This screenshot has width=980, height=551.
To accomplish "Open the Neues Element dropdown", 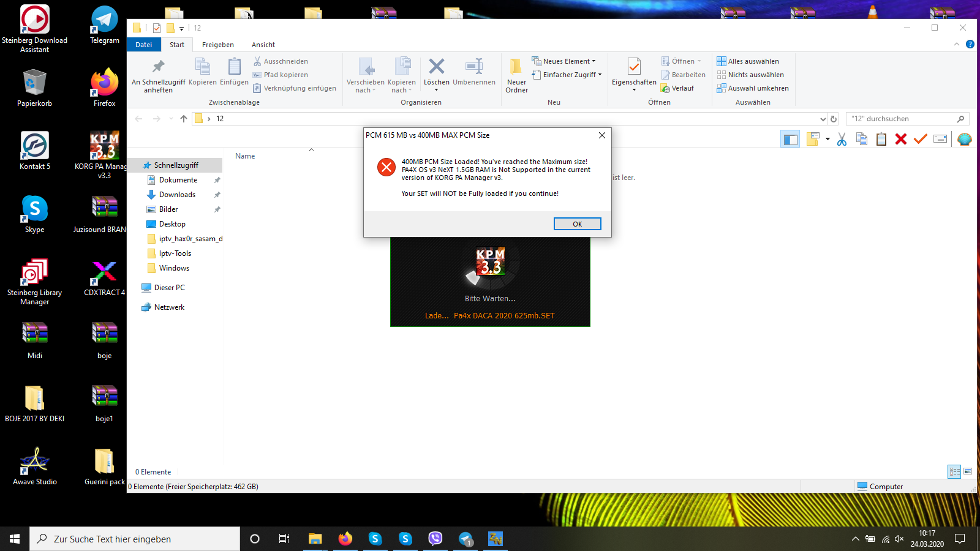I will click(x=564, y=61).
